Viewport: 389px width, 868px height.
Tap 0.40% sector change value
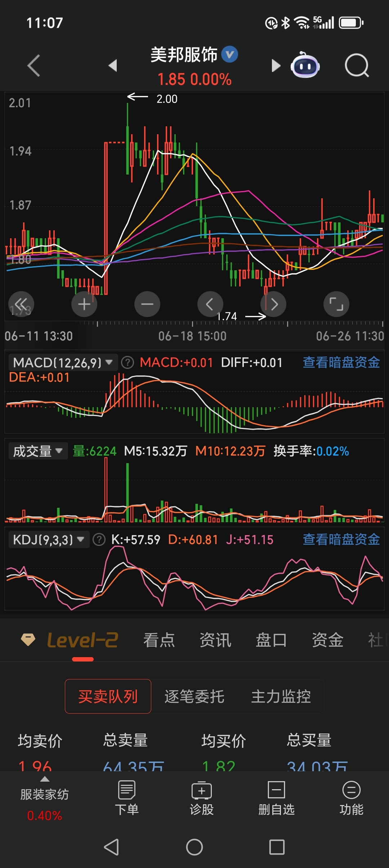pos(45,815)
